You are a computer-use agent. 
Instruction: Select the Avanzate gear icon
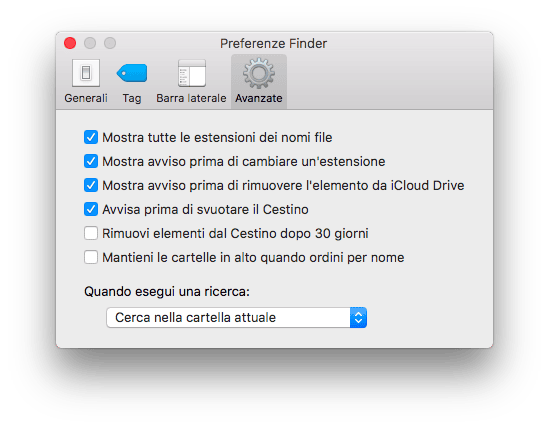click(259, 73)
